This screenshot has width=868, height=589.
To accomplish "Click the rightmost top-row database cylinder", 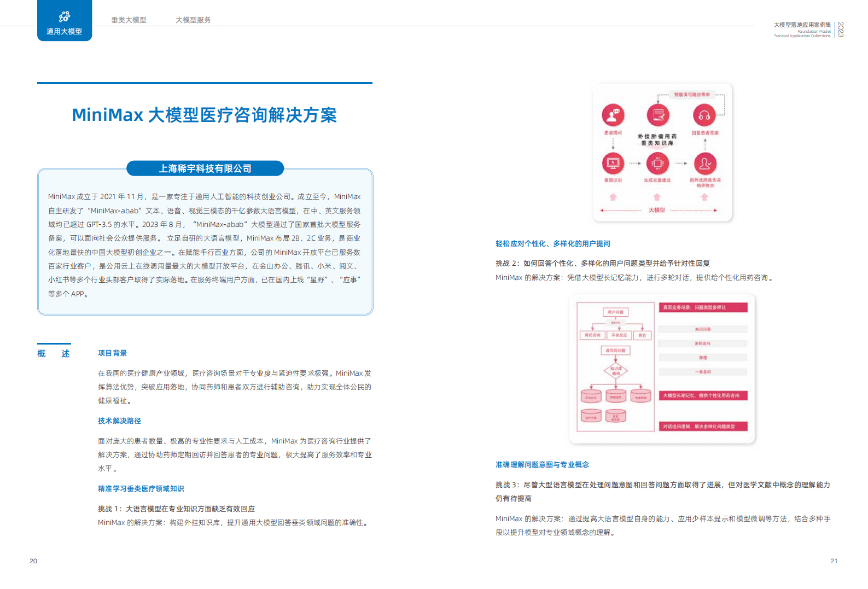I will pyautogui.click(x=640, y=396).
